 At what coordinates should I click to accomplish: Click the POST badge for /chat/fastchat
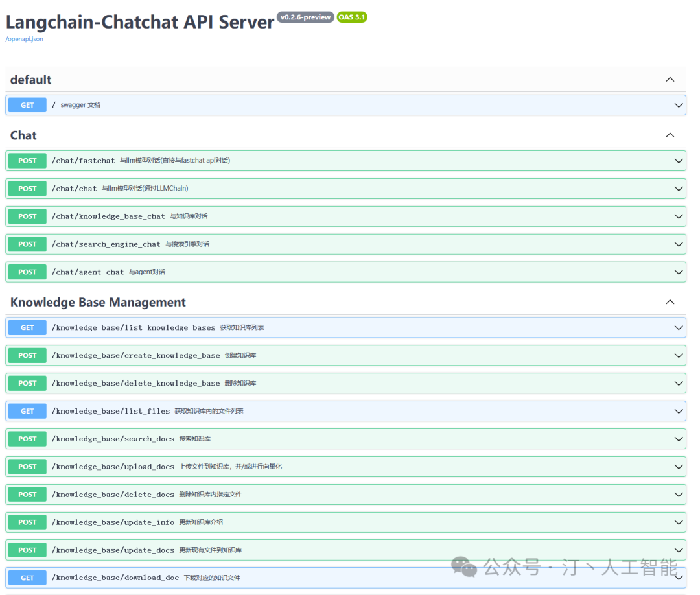(27, 161)
